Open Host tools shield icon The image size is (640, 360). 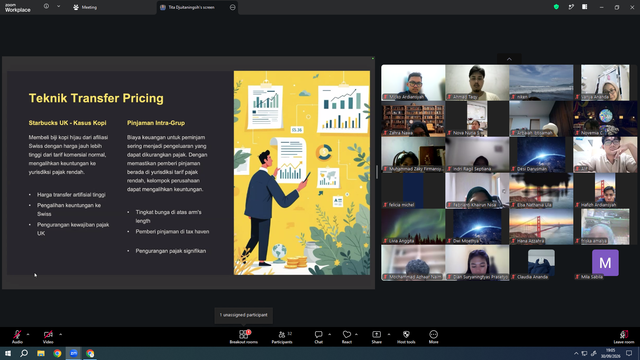click(406, 337)
